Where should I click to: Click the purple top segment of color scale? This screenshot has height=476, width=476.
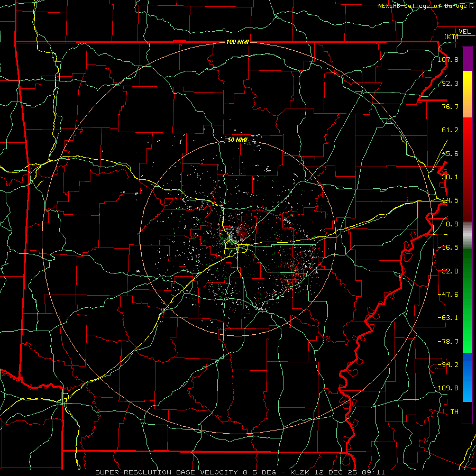tap(467, 59)
